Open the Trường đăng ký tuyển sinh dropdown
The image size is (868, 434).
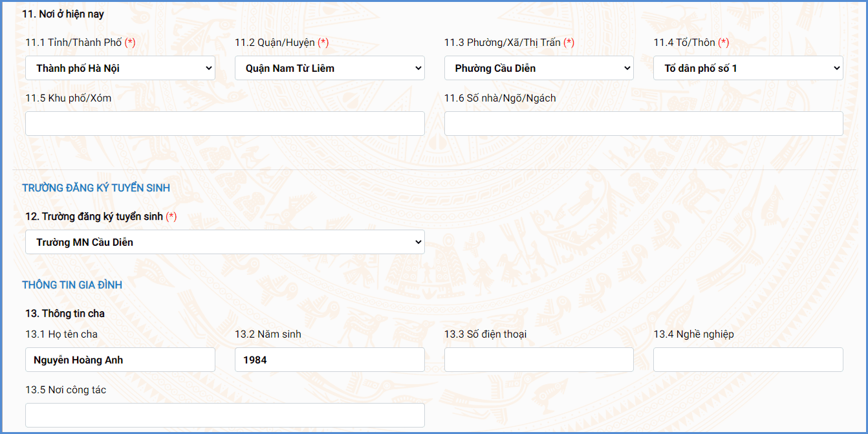[x=224, y=242]
